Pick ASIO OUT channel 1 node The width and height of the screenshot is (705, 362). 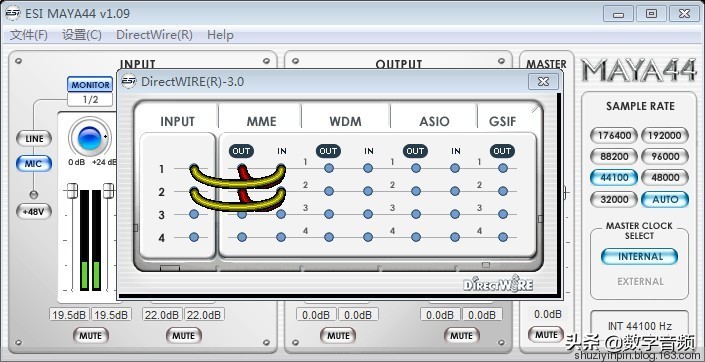415,168
